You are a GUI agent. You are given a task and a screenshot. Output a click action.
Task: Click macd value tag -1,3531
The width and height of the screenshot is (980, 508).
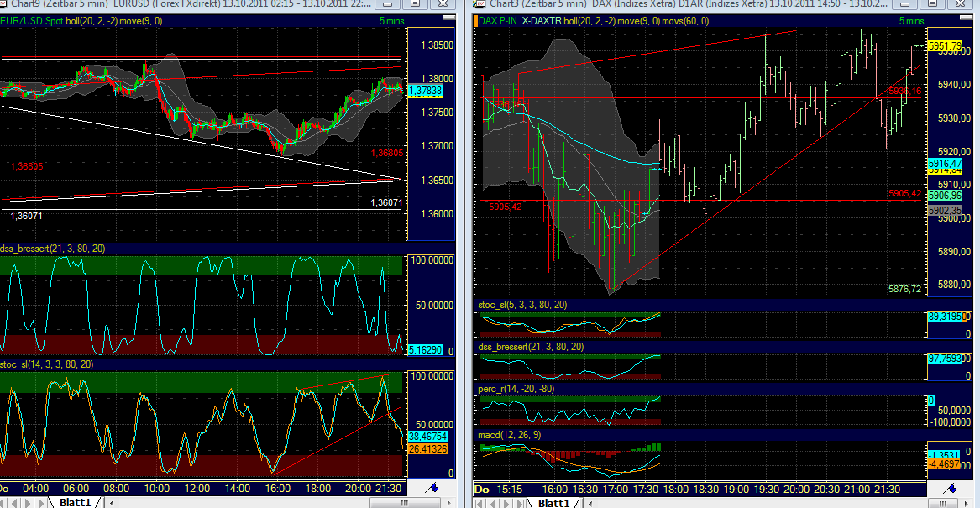[944, 454]
